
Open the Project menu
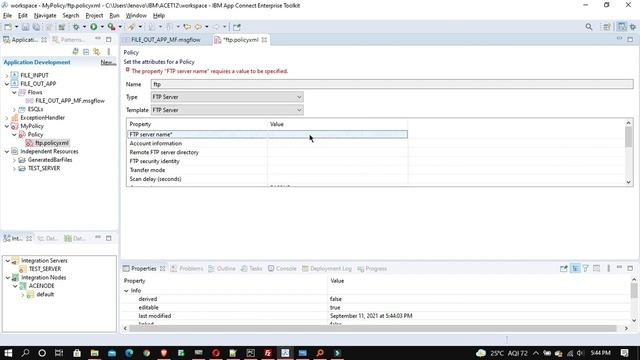[94, 16]
